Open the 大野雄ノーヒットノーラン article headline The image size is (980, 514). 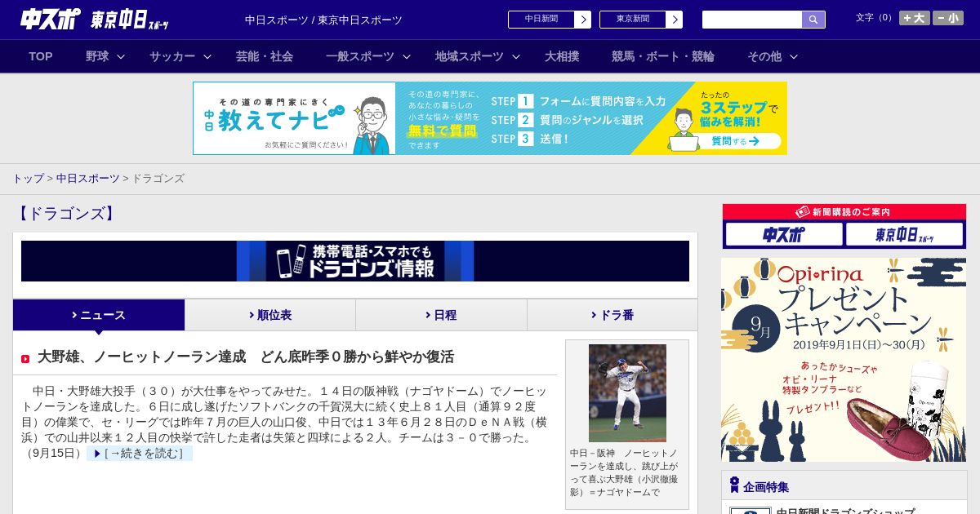[x=246, y=357]
